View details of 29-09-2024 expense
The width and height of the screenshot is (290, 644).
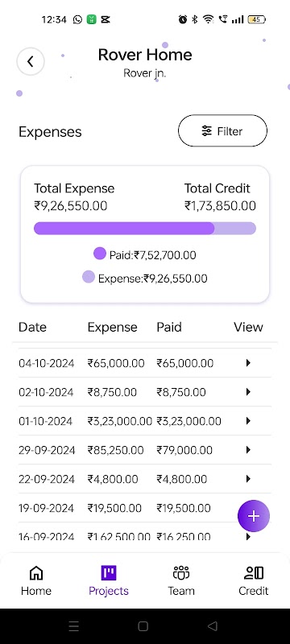pyautogui.click(x=248, y=450)
